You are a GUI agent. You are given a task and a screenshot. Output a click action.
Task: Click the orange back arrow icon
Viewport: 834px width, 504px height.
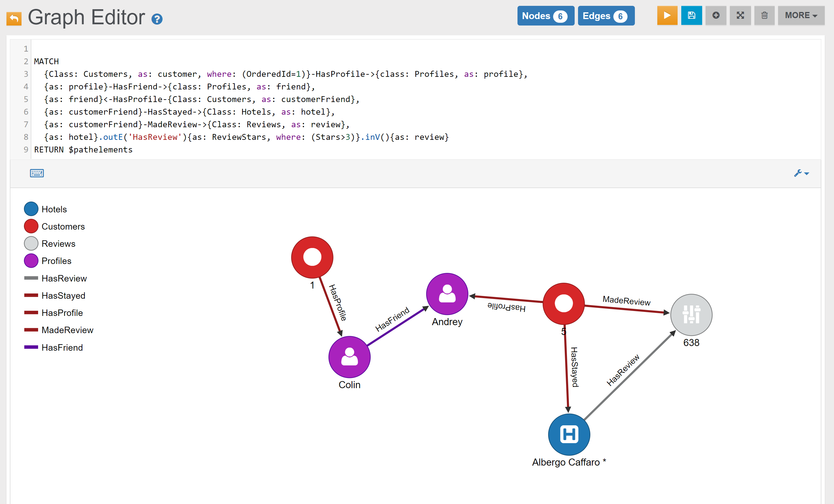(x=14, y=18)
